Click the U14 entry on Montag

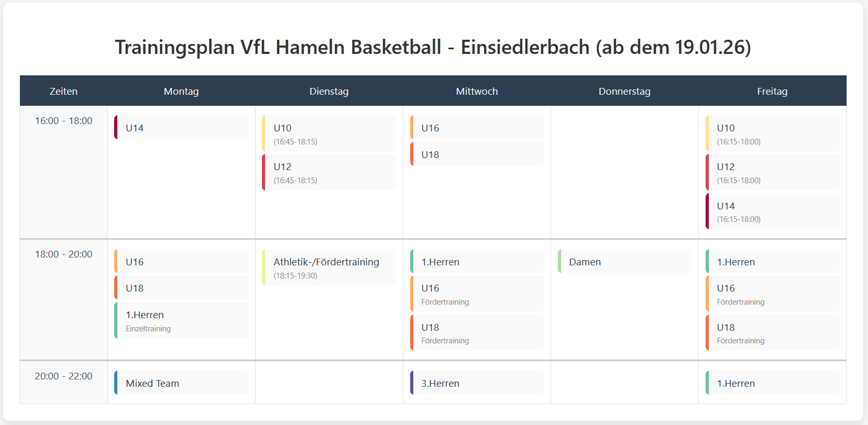click(181, 128)
